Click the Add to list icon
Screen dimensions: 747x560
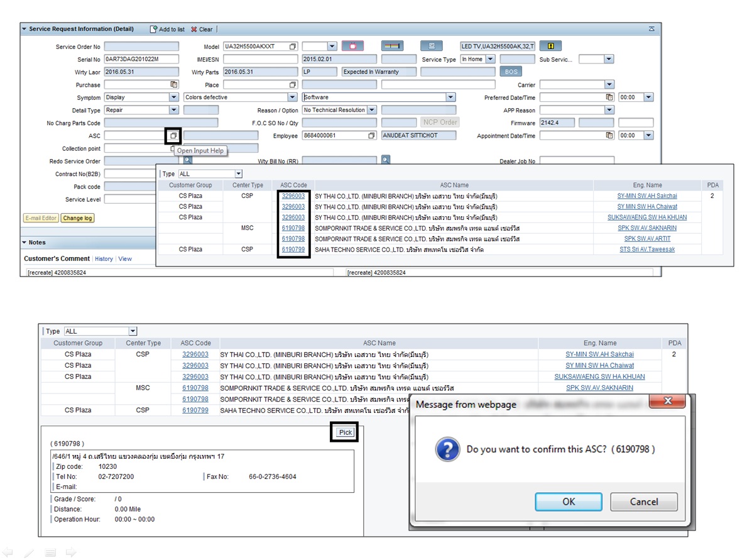[x=153, y=29]
